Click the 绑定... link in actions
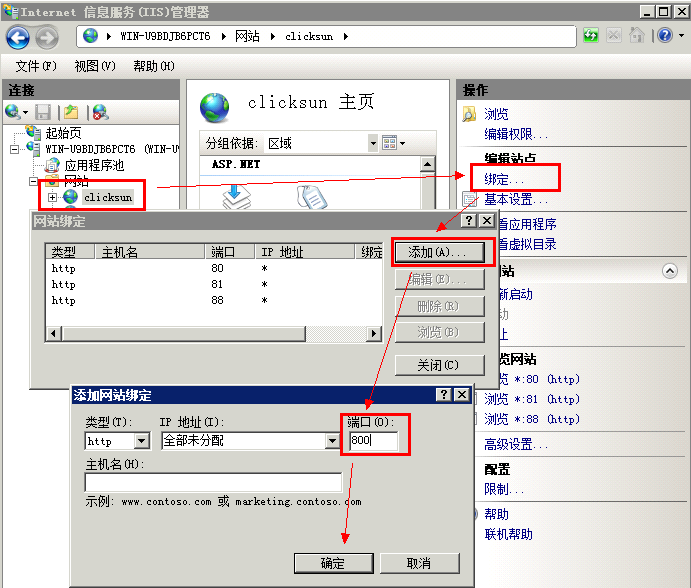Screen dimensions: 691x588 point(504,178)
